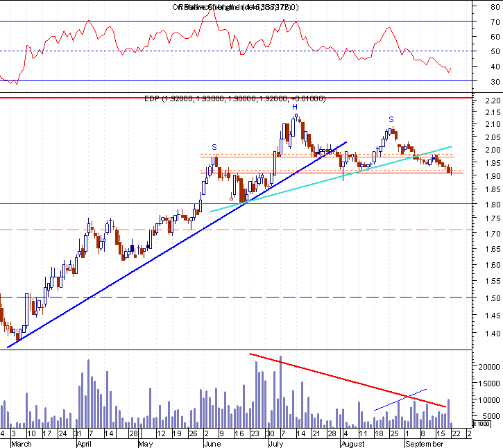Click the 1.65 price axis label
This screenshot has height=448, width=503.
pyautogui.click(x=493, y=249)
